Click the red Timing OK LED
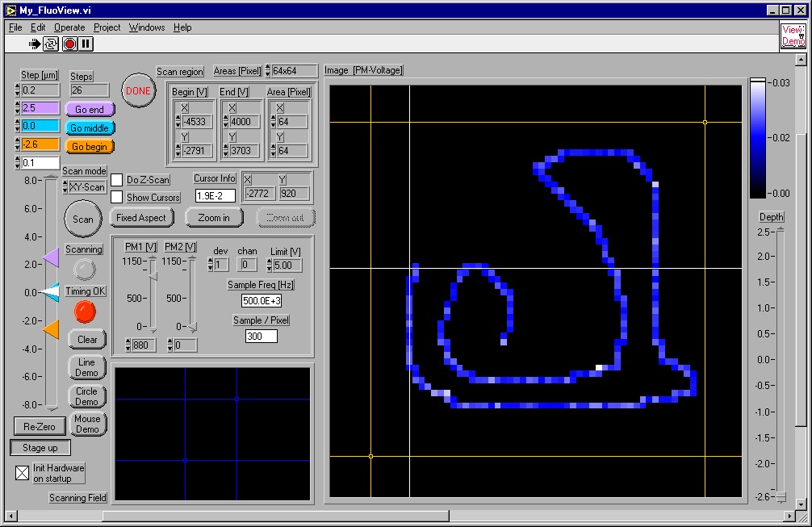This screenshot has height=527, width=812. tap(84, 312)
